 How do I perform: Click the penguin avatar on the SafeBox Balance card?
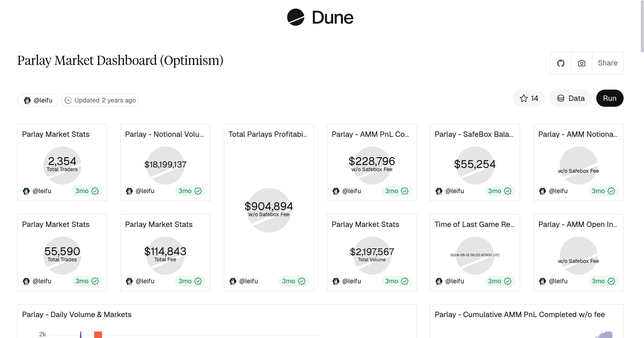point(439,191)
